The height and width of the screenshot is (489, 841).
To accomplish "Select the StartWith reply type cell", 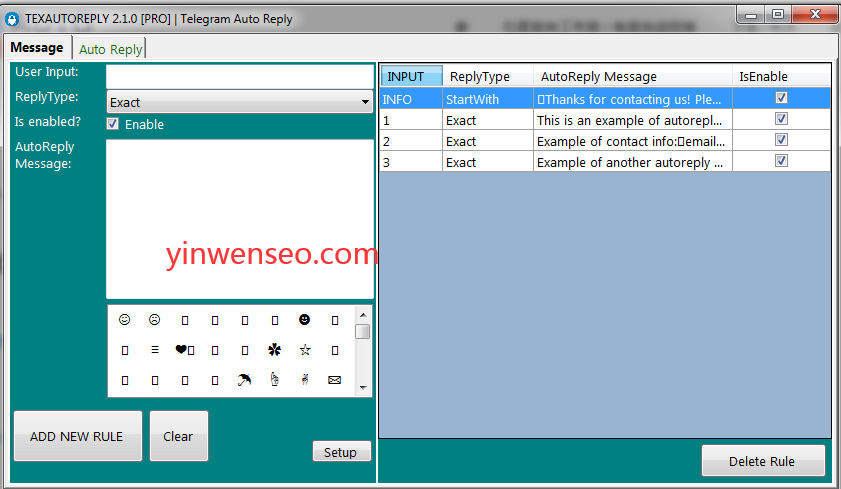I will point(488,99).
